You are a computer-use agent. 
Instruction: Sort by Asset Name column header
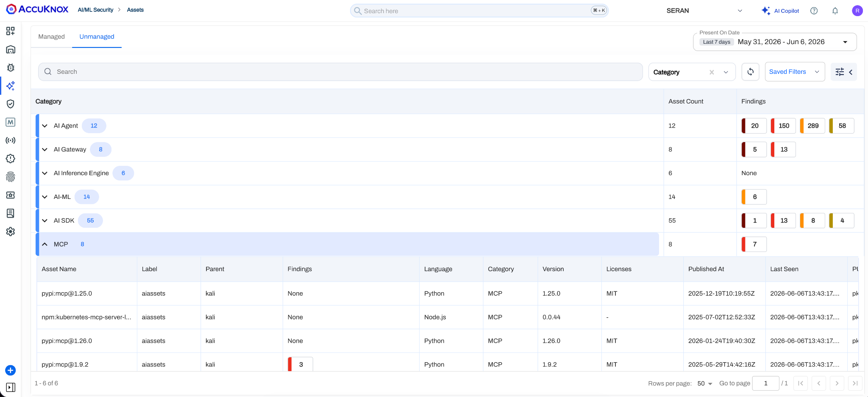[59, 269]
